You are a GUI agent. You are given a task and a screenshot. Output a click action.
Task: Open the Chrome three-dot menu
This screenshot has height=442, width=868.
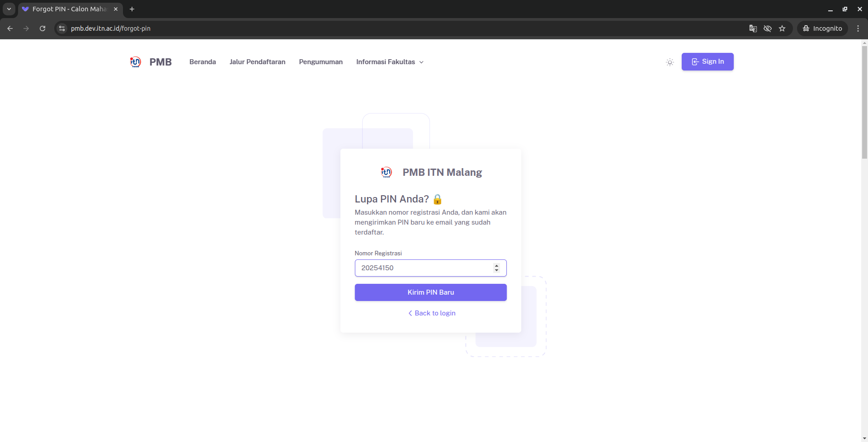pyautogui.click(x=858, y=28)
